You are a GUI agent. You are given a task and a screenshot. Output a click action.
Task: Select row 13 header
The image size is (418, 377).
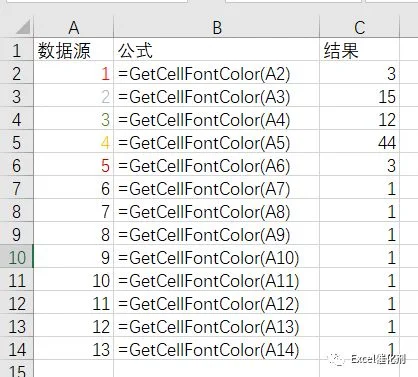17,325
